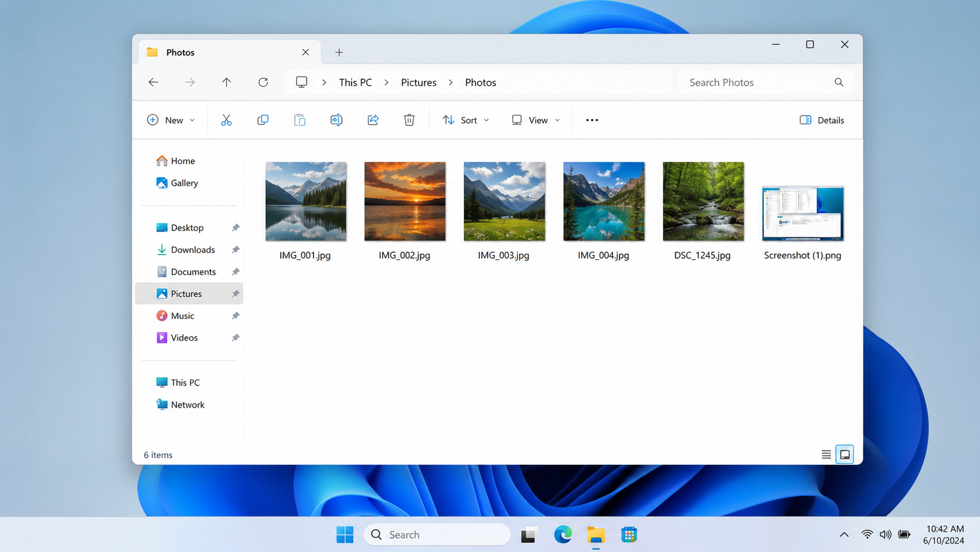
Task: Unpin Music using its pin icon
Action: [235, 316]
